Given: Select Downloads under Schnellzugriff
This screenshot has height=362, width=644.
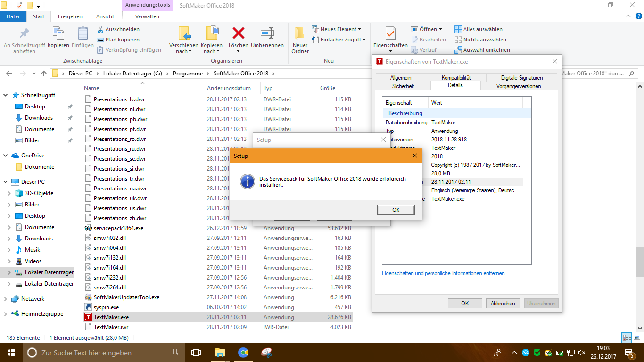Looking at the screenshot, I should 39,118.
